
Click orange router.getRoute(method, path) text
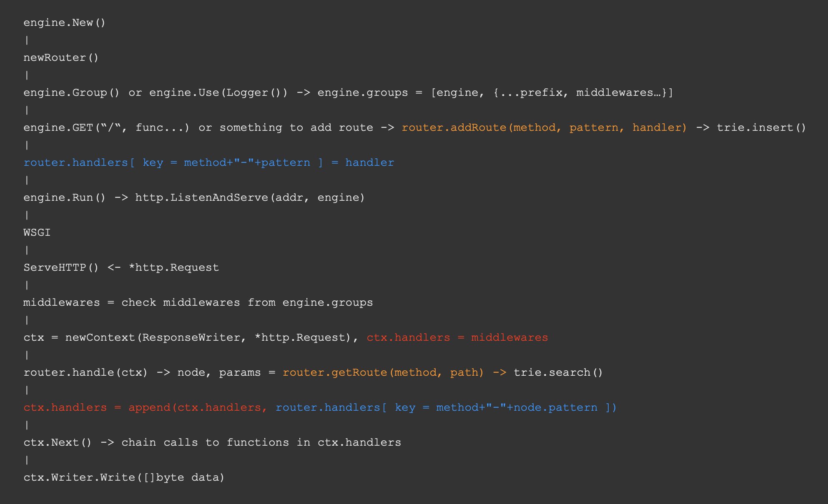click(383, 372)
